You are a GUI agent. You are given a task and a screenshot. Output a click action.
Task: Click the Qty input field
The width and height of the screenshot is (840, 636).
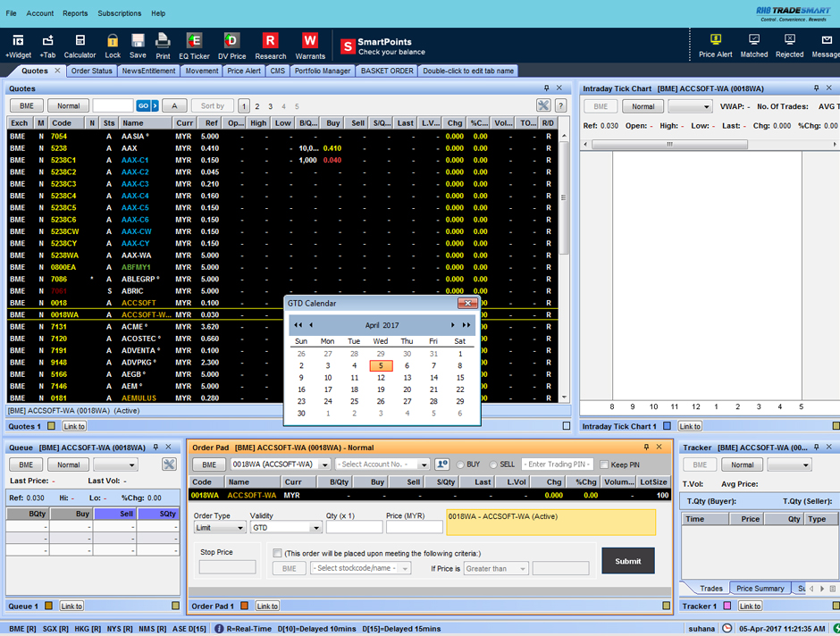pyautogui.click(x=354, y=528)
